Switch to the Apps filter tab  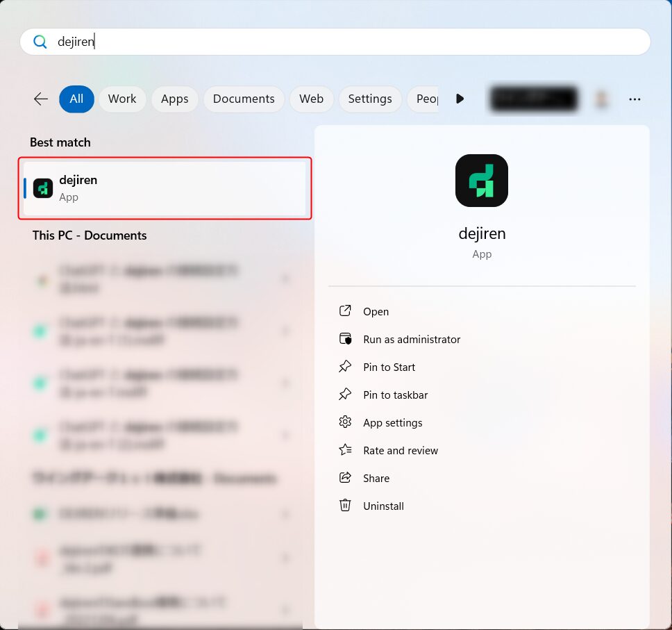(174, 99)
